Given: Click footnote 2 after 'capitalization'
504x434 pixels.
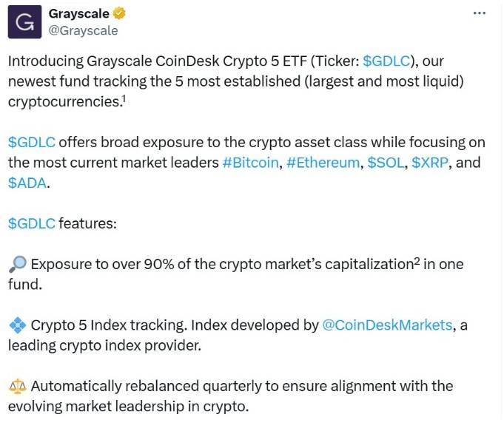Looking at the screenshot, I should (417, 262).
